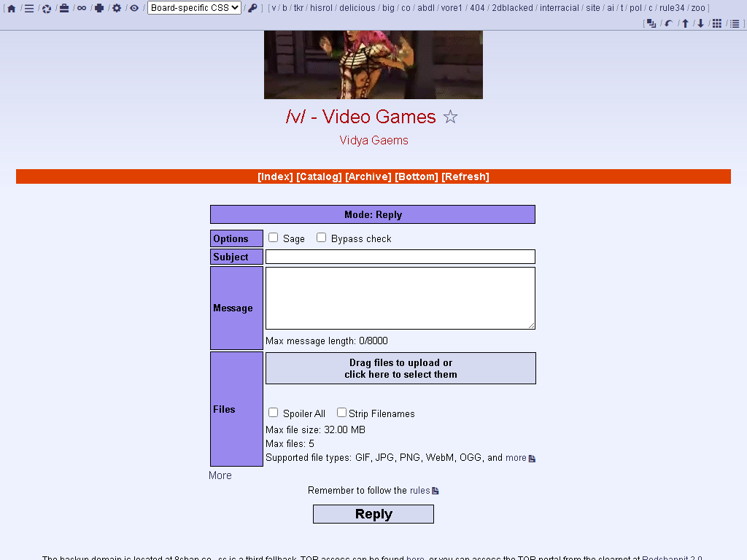The height and width of the screenshot is (560, 747).
Task: Click the key icon next to CSS selector
Action: [x=252, y=8]
